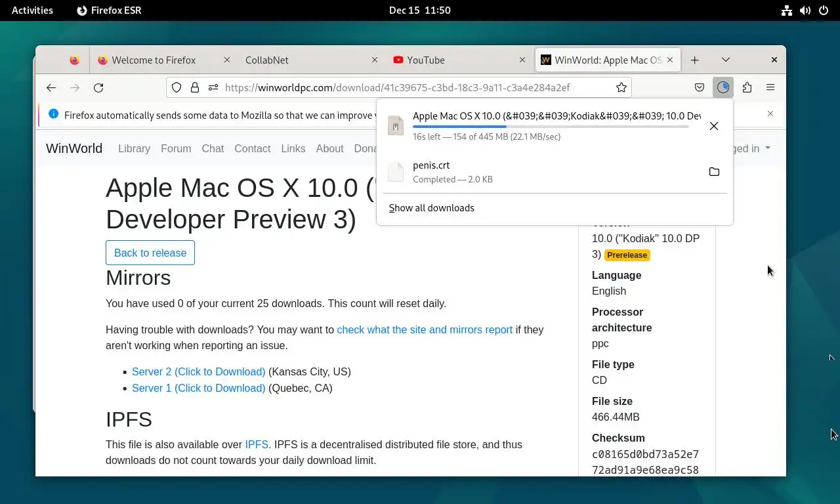
Task: Show site security padlock info
Action: [x=194, y=87]
